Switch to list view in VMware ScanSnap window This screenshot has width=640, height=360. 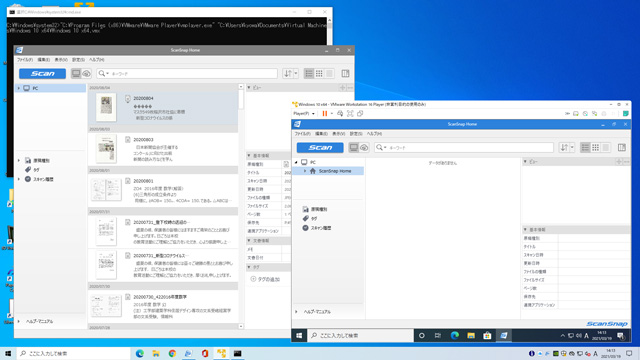(x=585, y=147)
